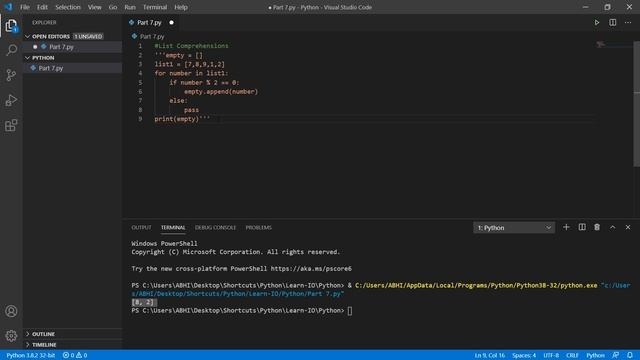Click Ln 9, Col 16 in status bar
The width and height of the screenshot is (640, 360).
coord(489,355)
